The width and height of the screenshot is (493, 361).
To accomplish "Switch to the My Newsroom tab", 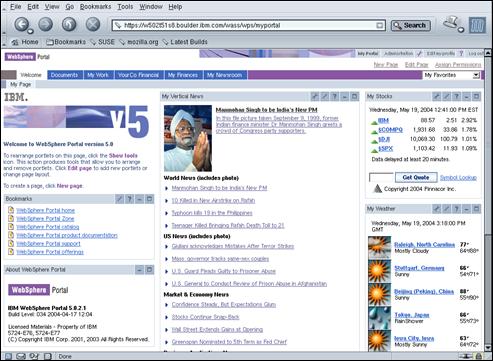I will tap(225, 75).
